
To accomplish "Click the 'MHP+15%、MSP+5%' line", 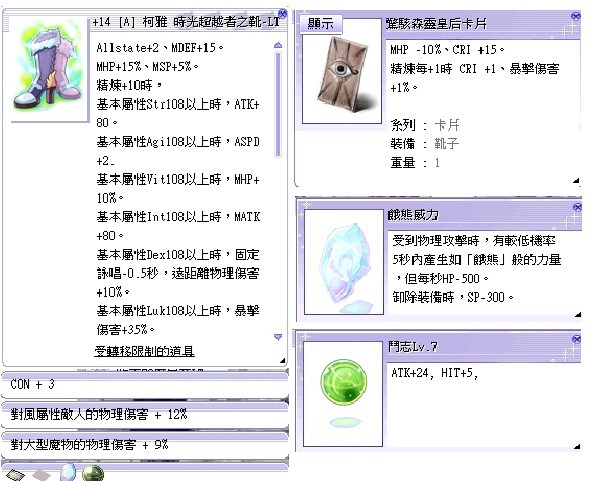I will click(147, 67).
